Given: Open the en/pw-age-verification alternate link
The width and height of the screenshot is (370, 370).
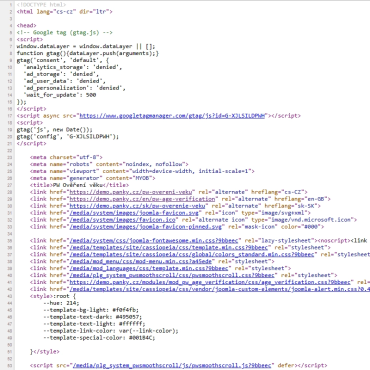Looking at the screenshot, I should pyautogui.click(x=142, y=199).
